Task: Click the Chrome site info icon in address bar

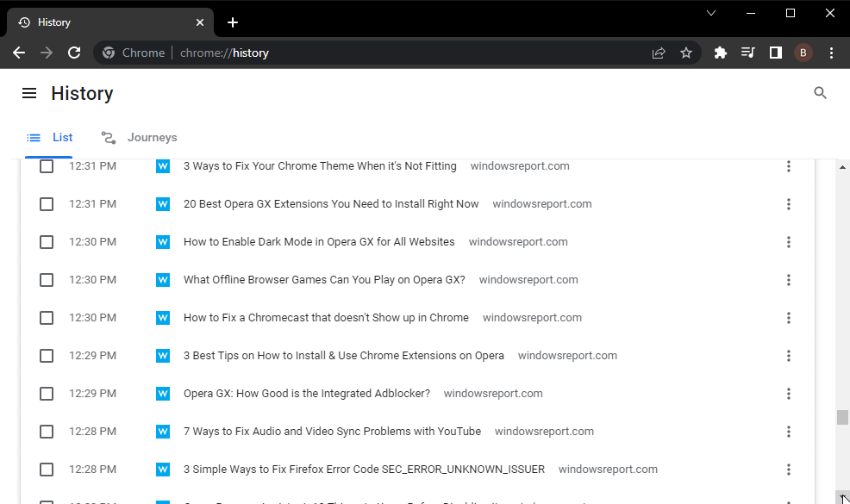Action: [109, 53]
